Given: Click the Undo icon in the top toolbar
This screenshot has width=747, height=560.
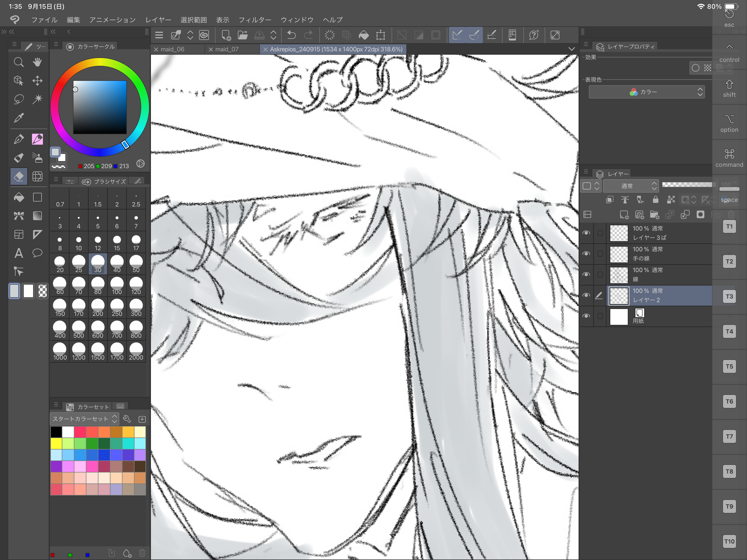Looking at the screenshot, I should (x=291, y=35).
